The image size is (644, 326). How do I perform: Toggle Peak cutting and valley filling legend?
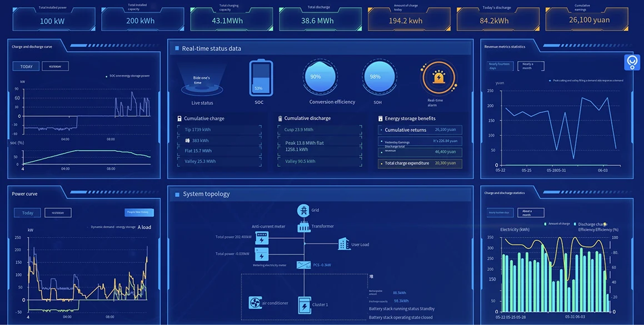pyautogui.click(x=586, y=81)
